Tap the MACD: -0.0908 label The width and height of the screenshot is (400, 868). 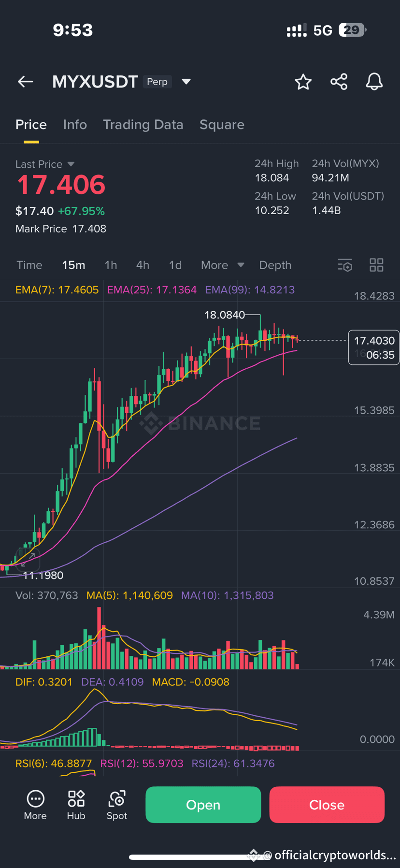[191, 682]
